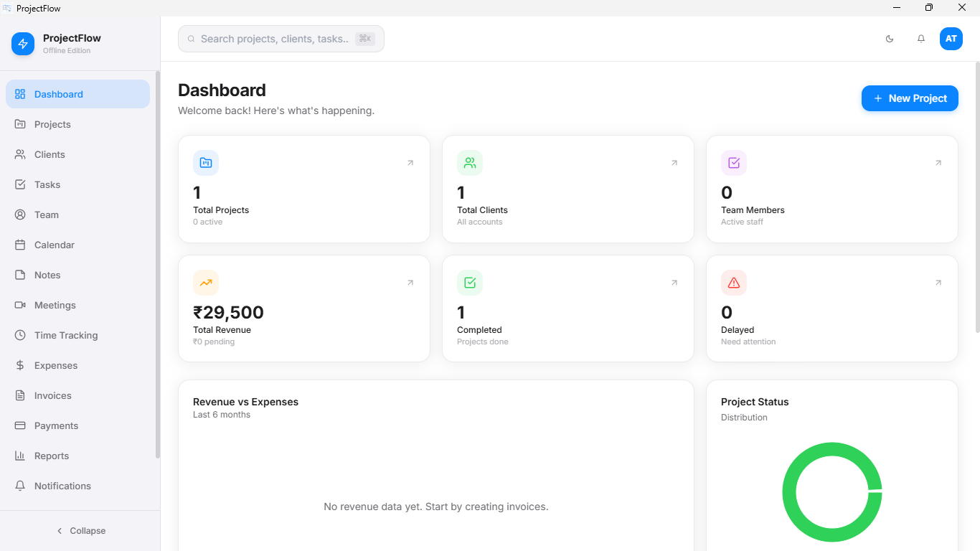Open Completed card arrow
The width and height of the screenshot is (980, 551).
point(674,283)
